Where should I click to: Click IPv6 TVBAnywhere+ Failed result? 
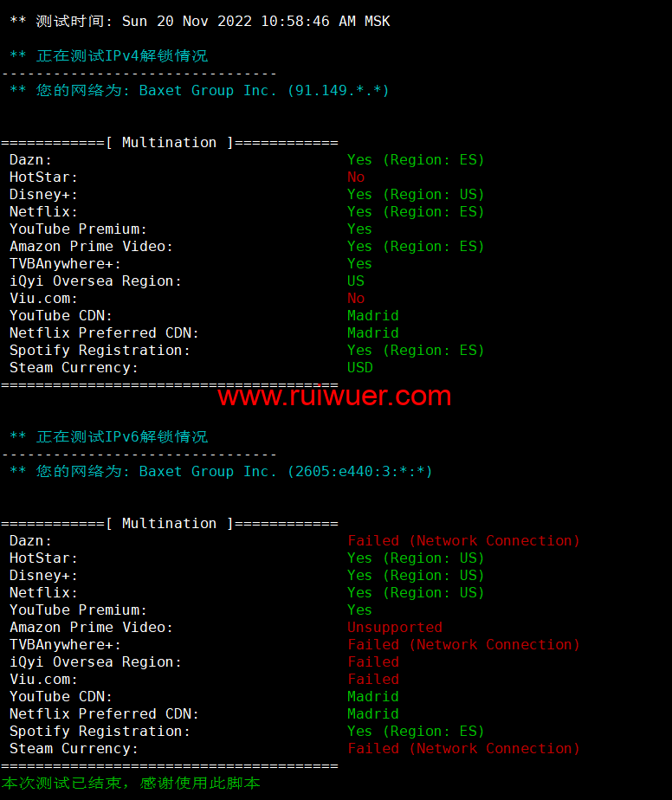pos(464,644)
